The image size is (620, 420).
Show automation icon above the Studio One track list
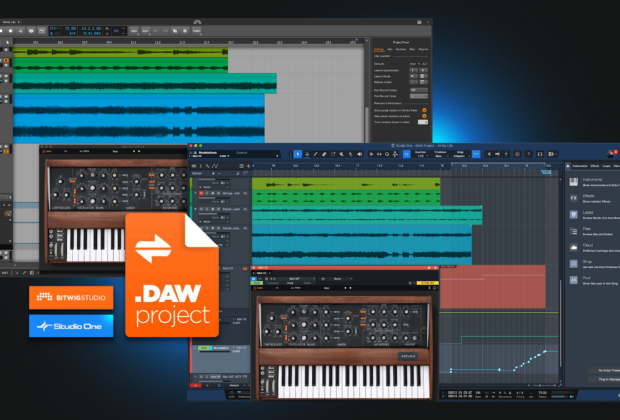pos(215,166)
